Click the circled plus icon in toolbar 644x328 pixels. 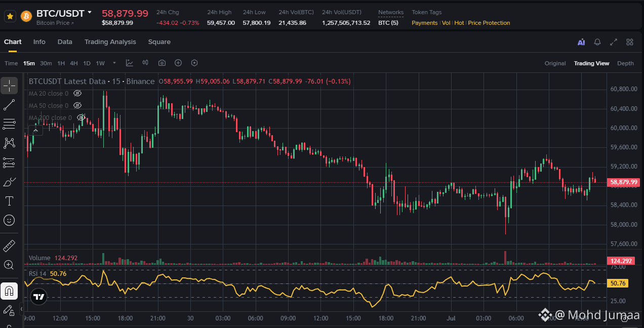(x=178, y=63)
